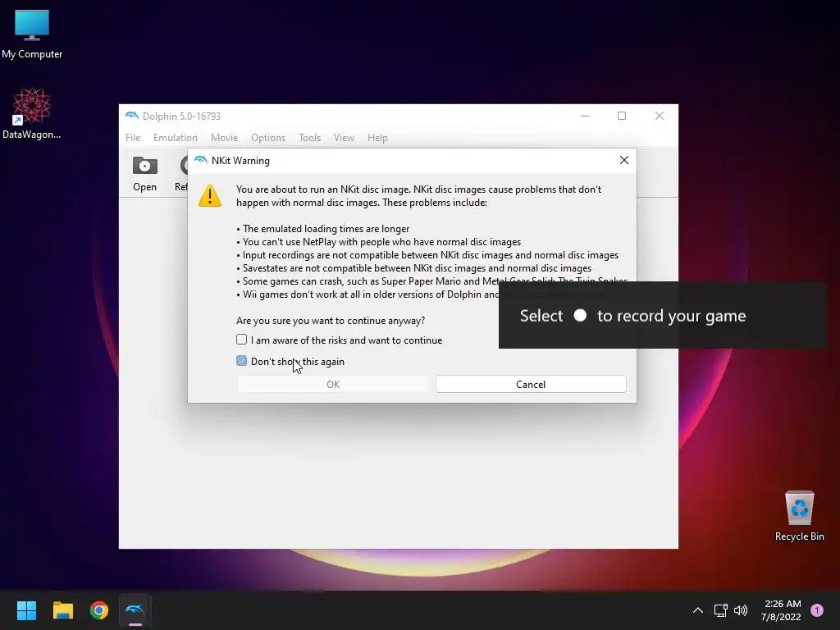Click the Cancel button in NKit Warning
This screenshot has height=630, width=840.
coord(531,384)
